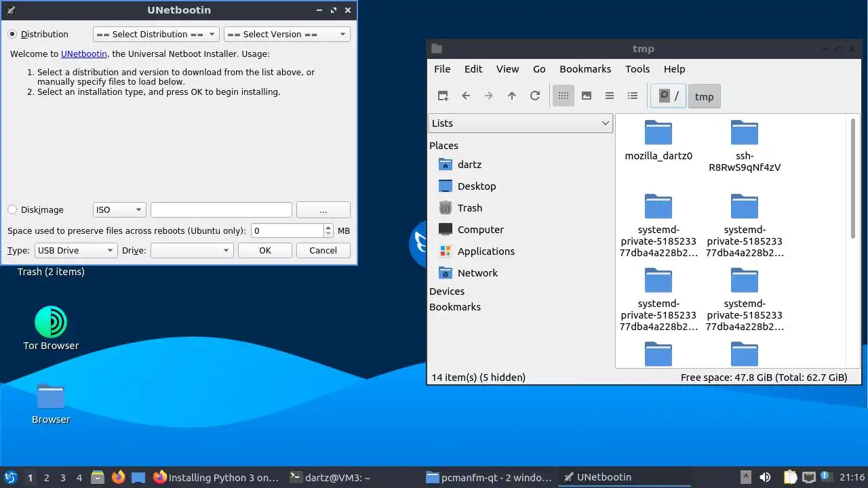Open Select Version dropdown
868x488 pixels.
287,34
